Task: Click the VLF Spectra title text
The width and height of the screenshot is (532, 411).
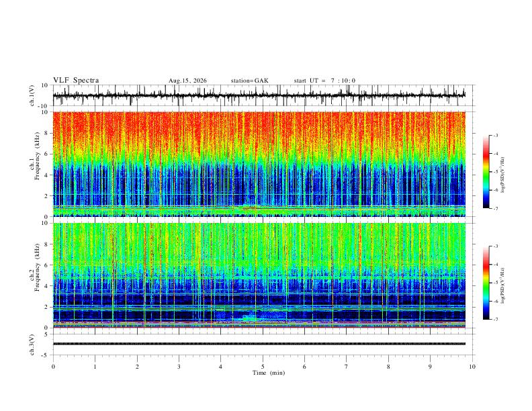Action: [76, 81]
